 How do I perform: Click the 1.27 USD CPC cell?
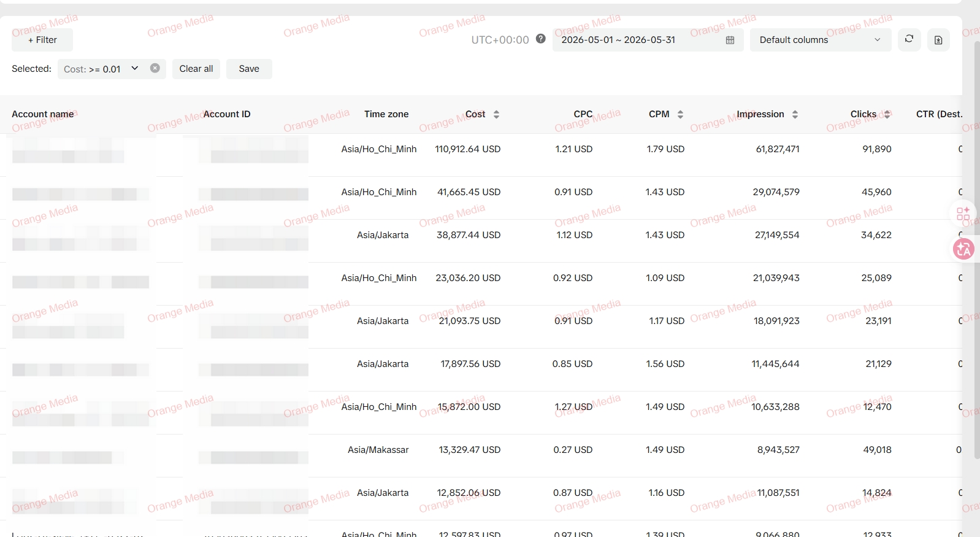tap(573, 407)
